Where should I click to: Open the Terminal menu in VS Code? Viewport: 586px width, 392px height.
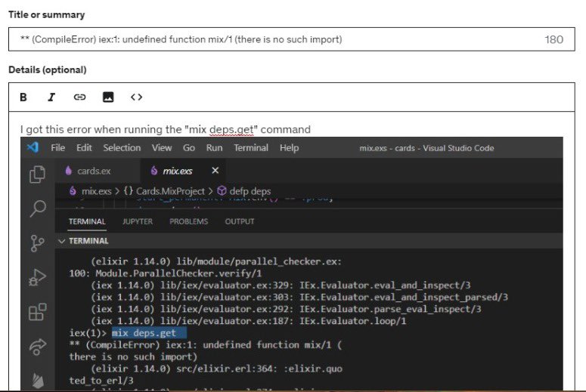coord(251,148)
